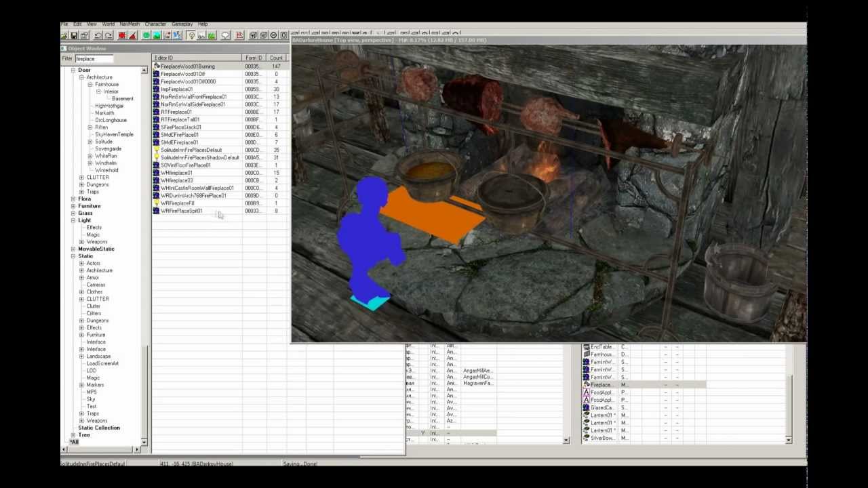Expand the Landscape node under Static

coord(81,356)
